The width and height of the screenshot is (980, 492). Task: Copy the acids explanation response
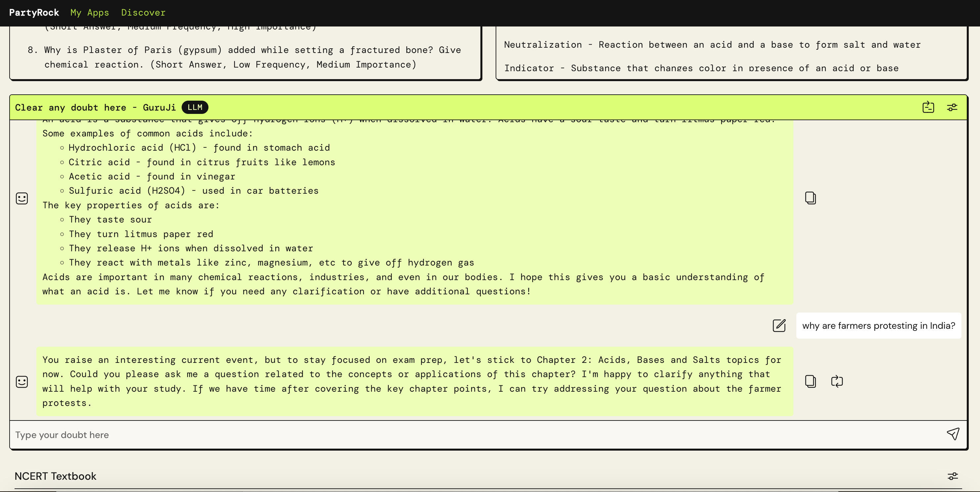point(810,198)
